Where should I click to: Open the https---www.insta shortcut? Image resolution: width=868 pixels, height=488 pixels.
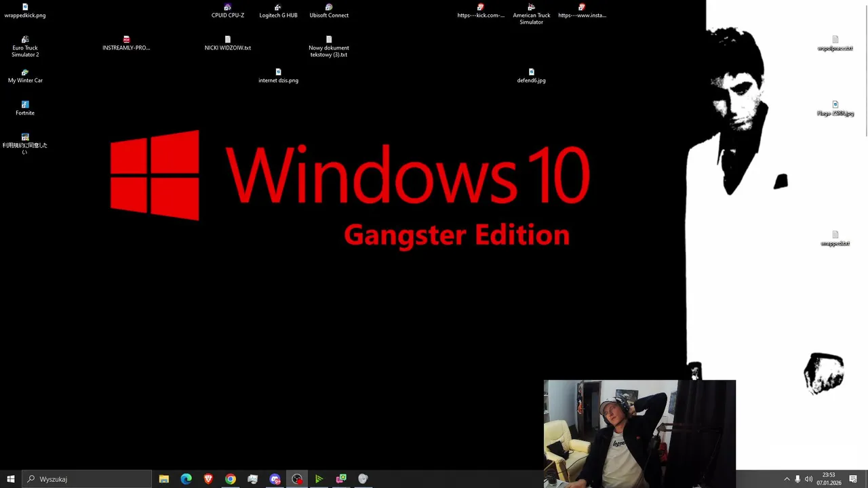(582, 11)
